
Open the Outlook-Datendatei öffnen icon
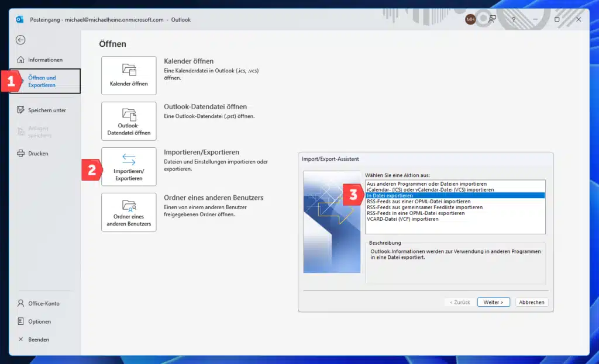pos(129,121)
